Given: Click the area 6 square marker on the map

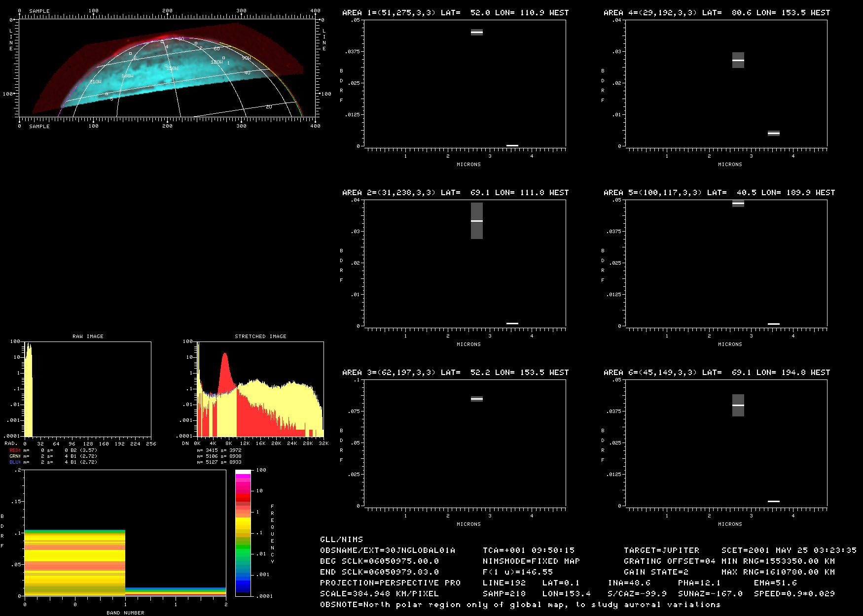Looking at the screenshot, I should [x=130, y=53].
